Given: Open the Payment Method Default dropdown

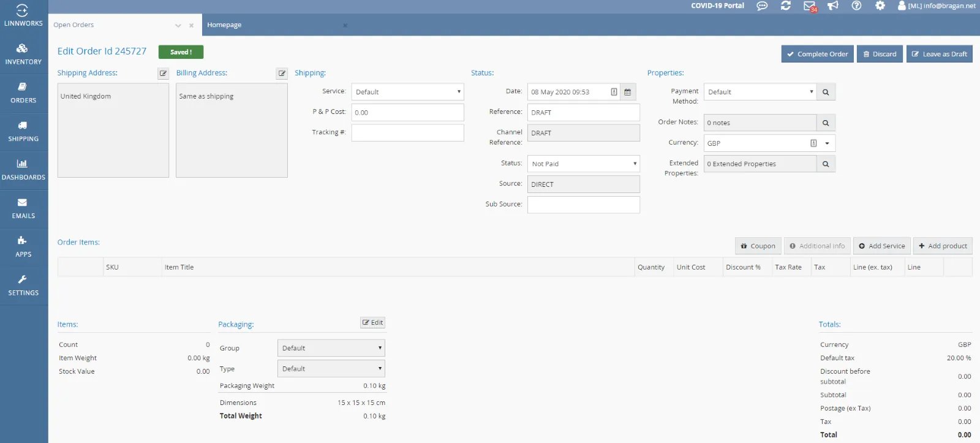Looking at the screenshot, I should coord(760,92).
